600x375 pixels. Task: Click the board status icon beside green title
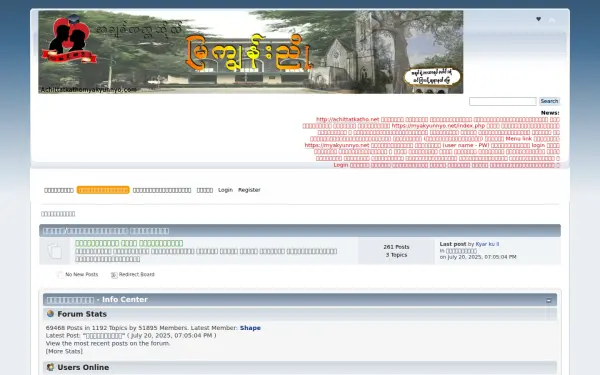(55, 251)
